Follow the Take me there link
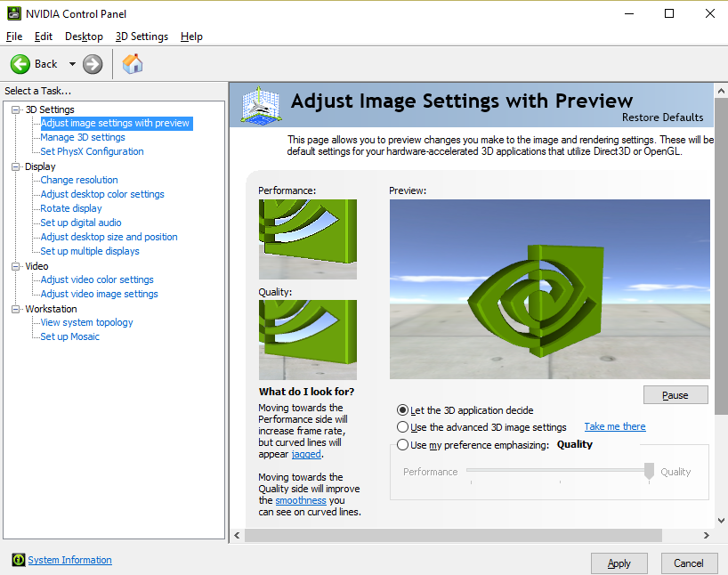 click(615, 426)
